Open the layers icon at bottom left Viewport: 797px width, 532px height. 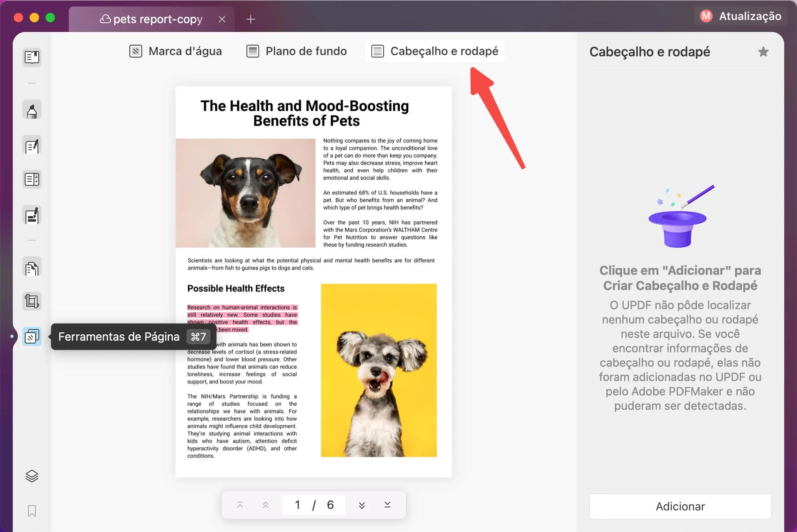point(32,476)
